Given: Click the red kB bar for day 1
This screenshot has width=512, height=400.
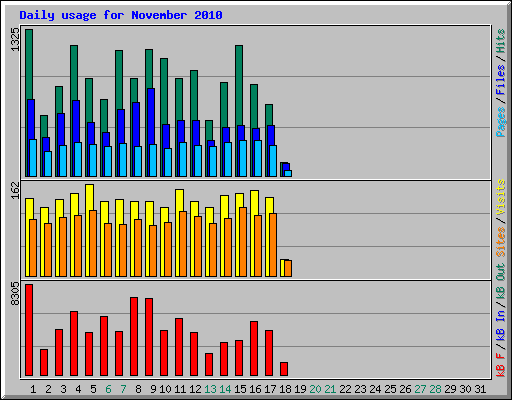Looking at the screenshot, I should pos(29,330).
